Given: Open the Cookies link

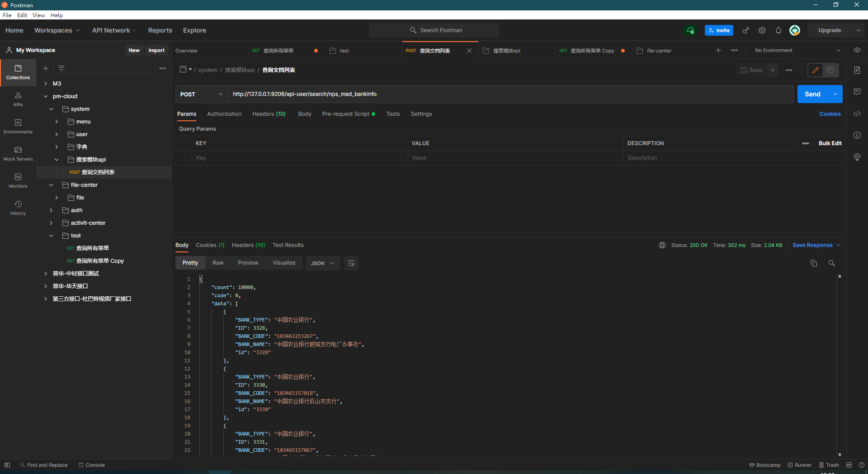Looking at the screenshot, I should click(830, 114).
